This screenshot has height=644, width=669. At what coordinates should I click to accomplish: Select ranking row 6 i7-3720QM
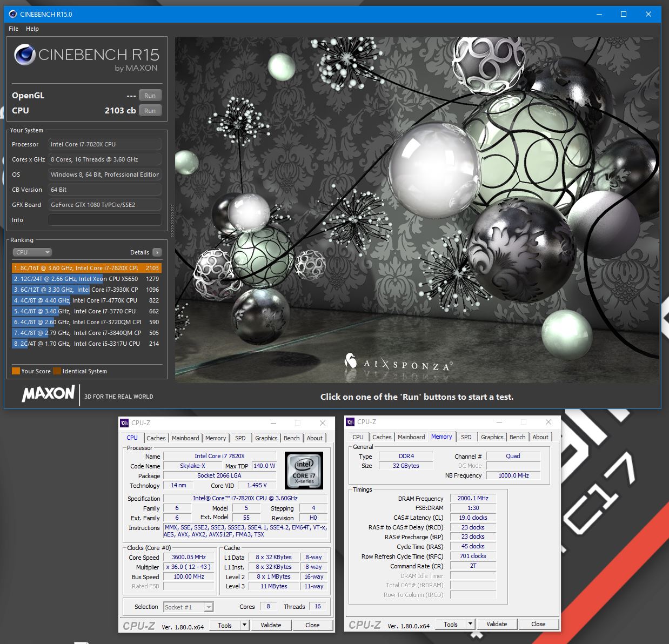(86, 322)
